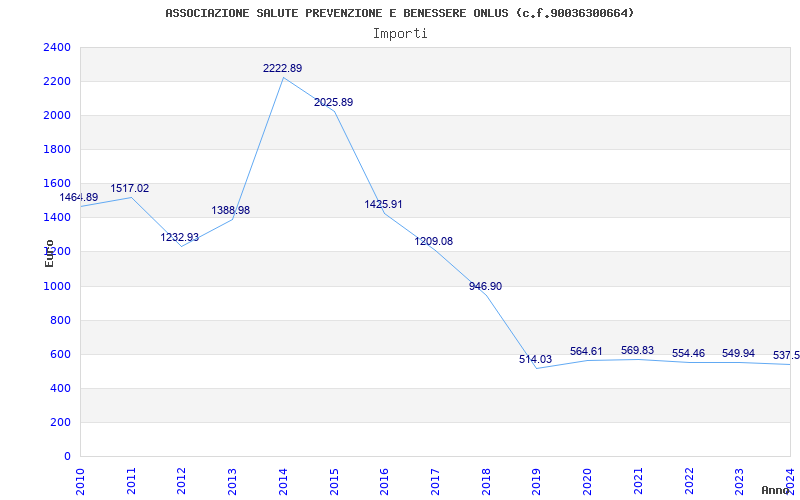Click the 'Importi' subtitle

coord(400,34)
